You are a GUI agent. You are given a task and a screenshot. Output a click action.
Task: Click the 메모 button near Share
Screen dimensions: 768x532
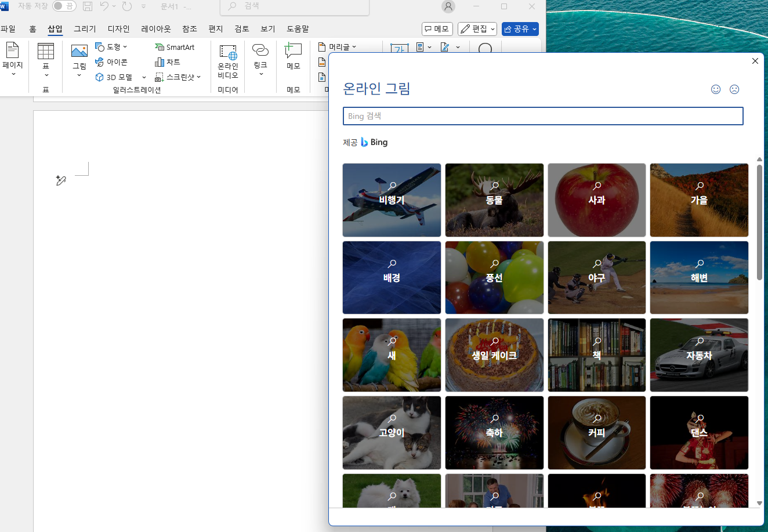point(437,28)
